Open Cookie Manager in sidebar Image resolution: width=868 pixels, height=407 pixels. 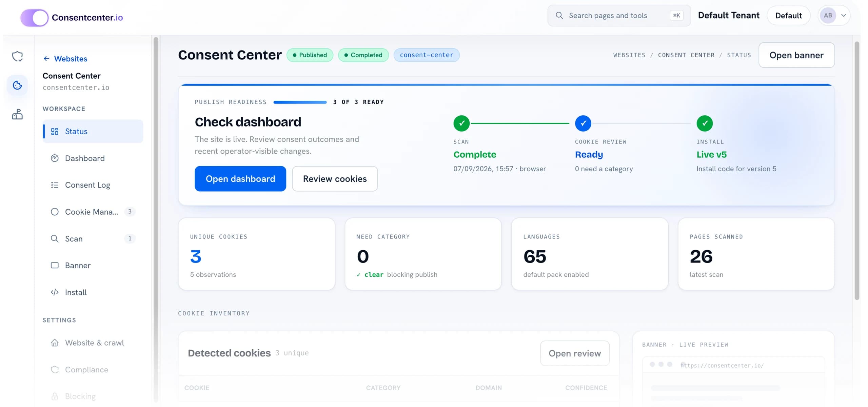tap(93, 212)
